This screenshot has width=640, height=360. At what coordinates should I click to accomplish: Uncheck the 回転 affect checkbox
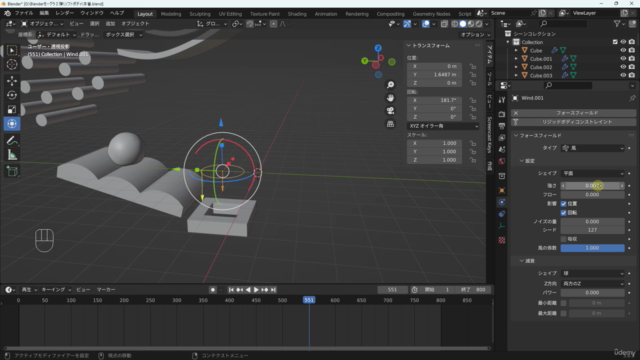(564, 213)
